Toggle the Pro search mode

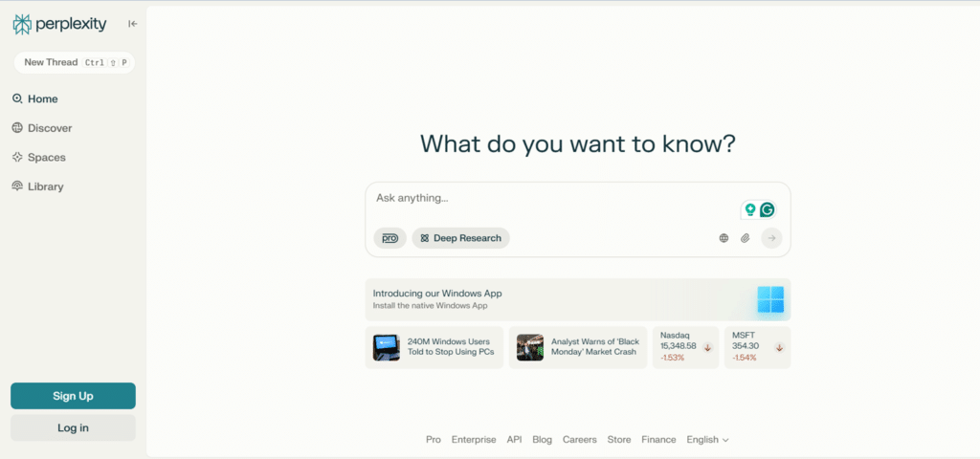tap(390, 238)
